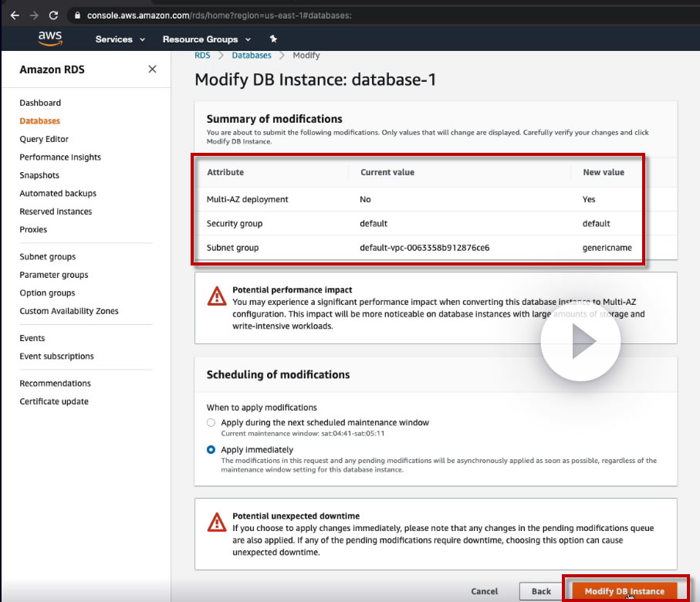Open Custom Availability Zones in sidebar
Screen dimensions: 700x602
coord(69,311)
